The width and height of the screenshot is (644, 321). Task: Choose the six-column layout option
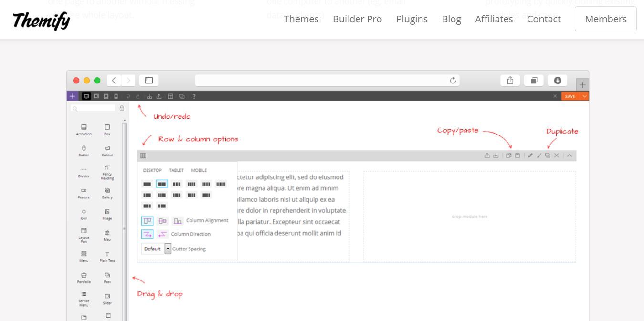221,184
